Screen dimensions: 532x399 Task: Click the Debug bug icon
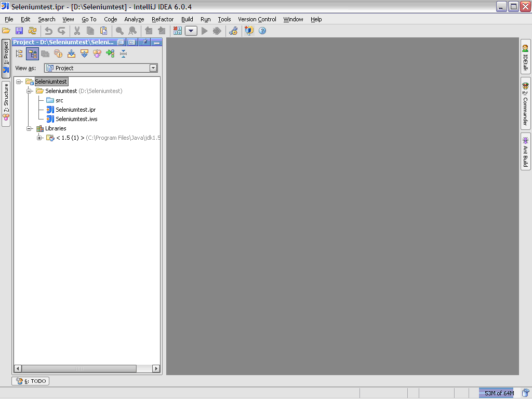click(x=217, y=31)
